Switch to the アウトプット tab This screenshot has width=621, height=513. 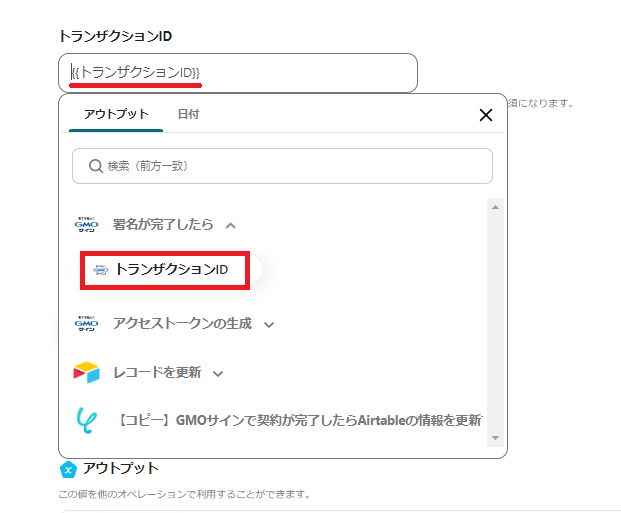[116, 114]
